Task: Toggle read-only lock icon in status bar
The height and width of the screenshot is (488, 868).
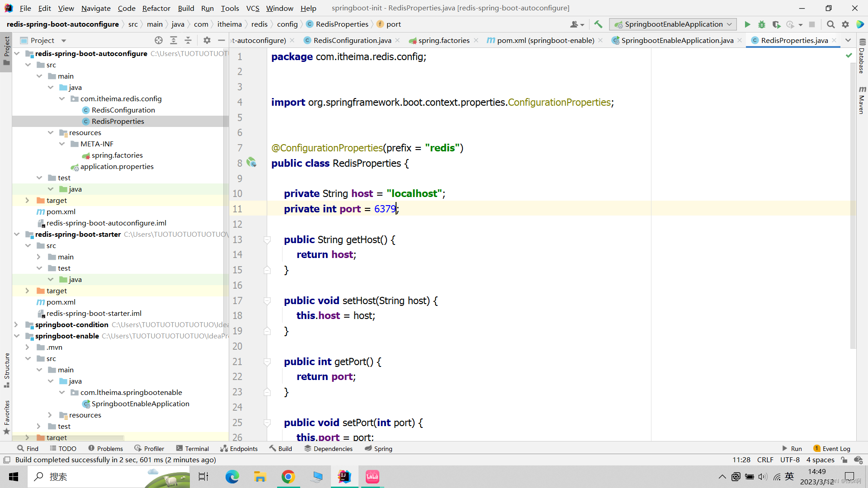Action: (844, 460)
